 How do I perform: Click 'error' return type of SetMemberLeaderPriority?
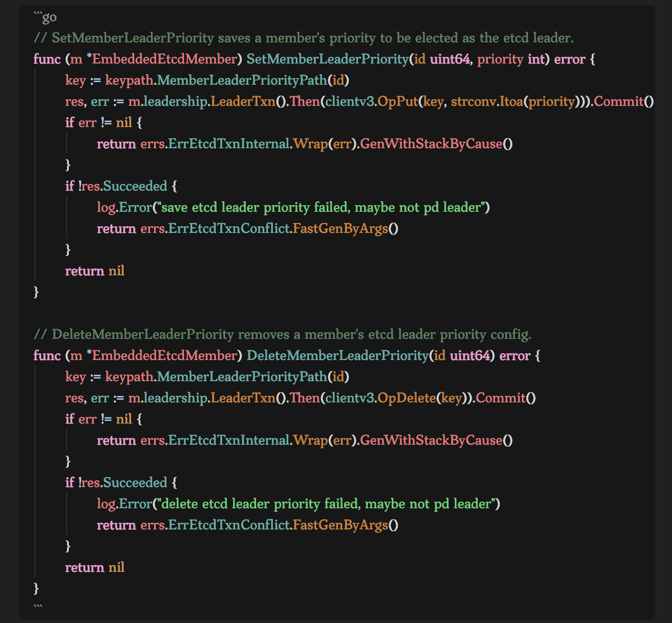570,59
